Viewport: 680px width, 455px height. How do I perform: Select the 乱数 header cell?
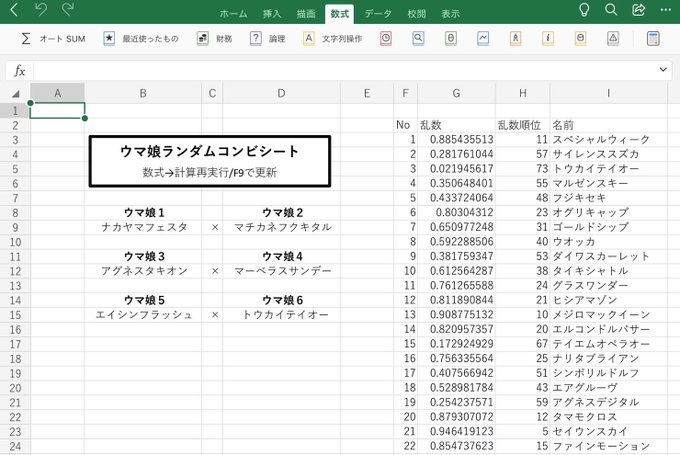click(x=456, y=125)
